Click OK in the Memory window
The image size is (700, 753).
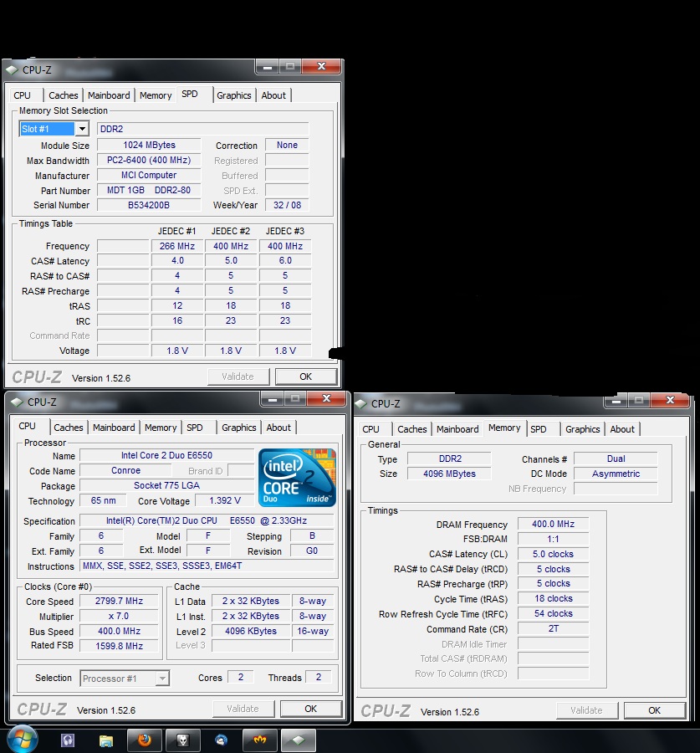(x=654, y=710)
